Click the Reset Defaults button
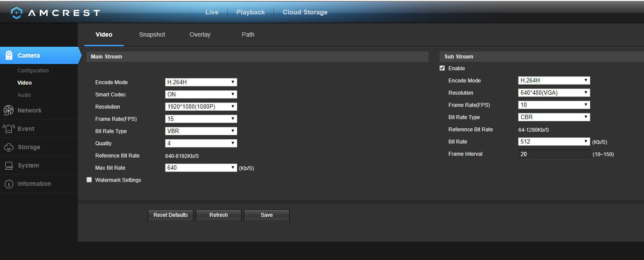This screenshot has height=260, width=644. coord(170,215)
